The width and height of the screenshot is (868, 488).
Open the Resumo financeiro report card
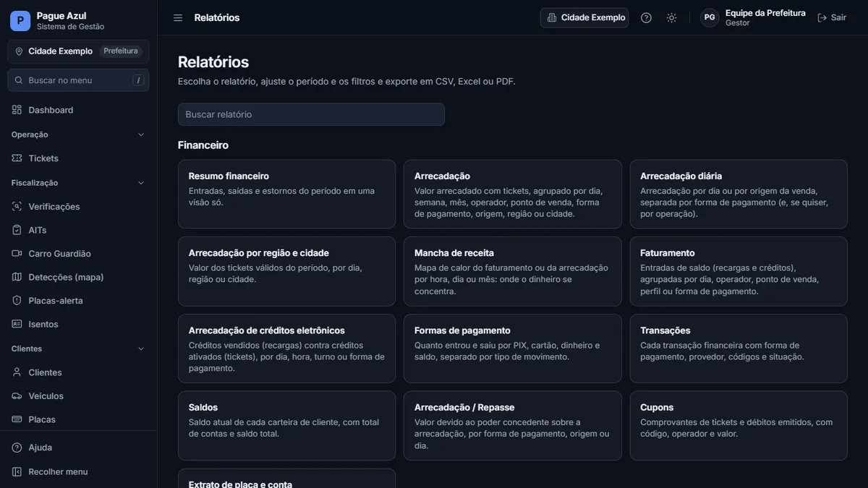click(x=286, y=194)
